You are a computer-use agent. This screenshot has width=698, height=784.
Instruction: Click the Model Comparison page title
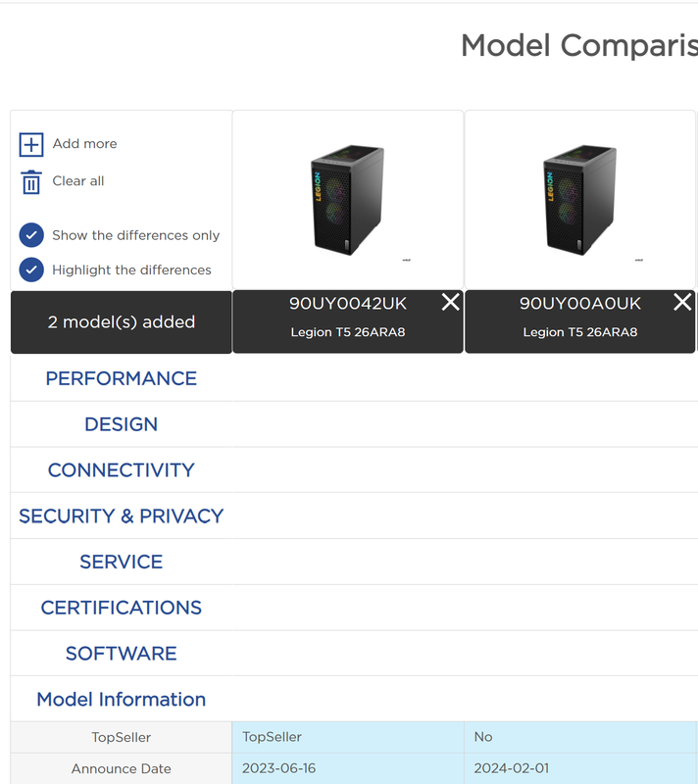tap(579, 45)
